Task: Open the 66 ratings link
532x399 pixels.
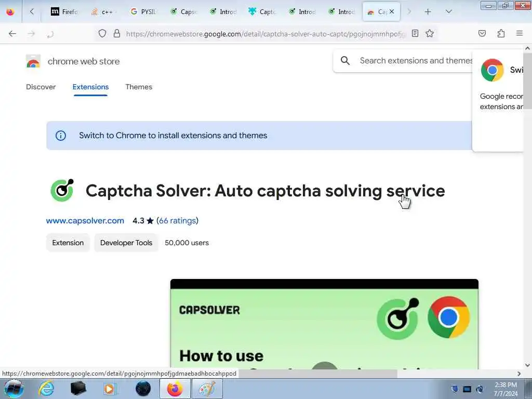Action: 178,220
